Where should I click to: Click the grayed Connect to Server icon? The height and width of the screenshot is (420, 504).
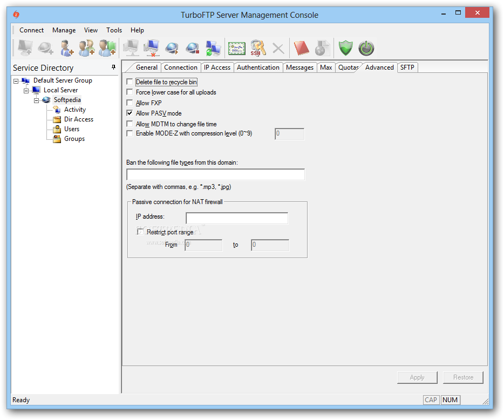pyautogui.click(x=132, y=48)
